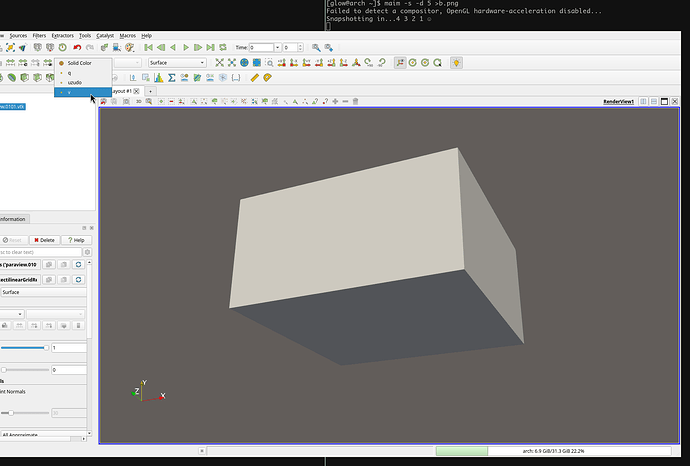Jump to the first animation frame
Viewport: 690px width, 466px height.
[148, 47]
